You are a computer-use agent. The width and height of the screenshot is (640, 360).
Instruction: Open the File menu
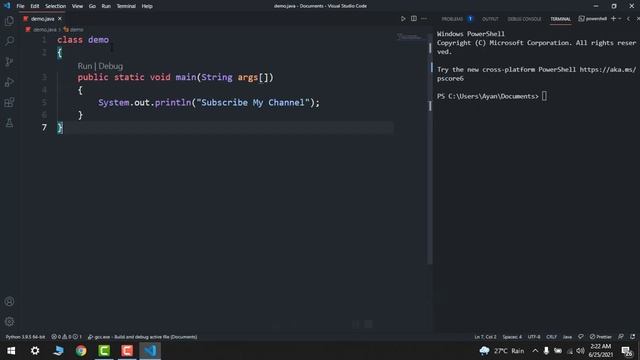pos(20,6)
